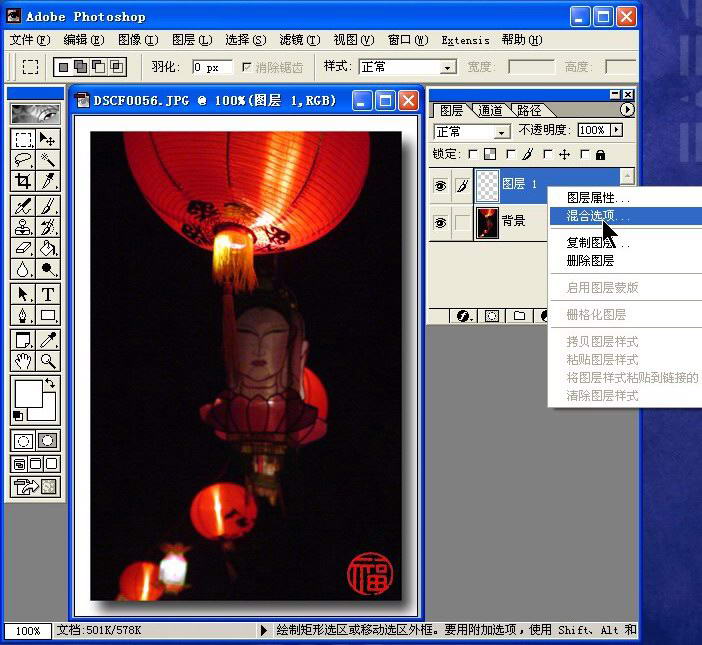This screenshot has height=645, width=702.
Task: Select the Magic Wand tool
Action: click(x=47, y=160)
